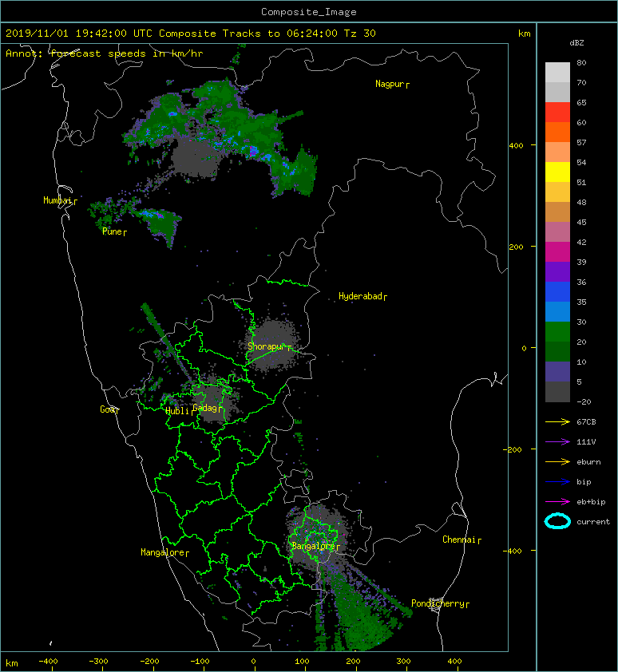618x672 pixels.
Task: Click the forecast speeds annotation line
Action: pyautogui.click(x=105, y=53)
